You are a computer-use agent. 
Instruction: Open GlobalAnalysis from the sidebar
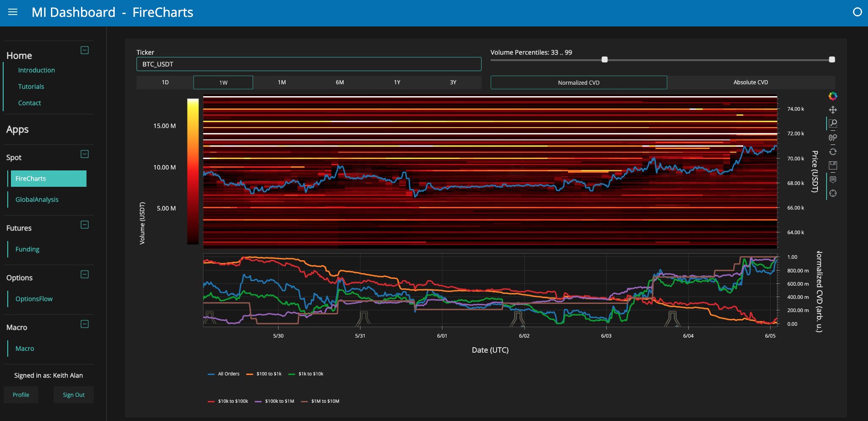click(x=37, y=200)
